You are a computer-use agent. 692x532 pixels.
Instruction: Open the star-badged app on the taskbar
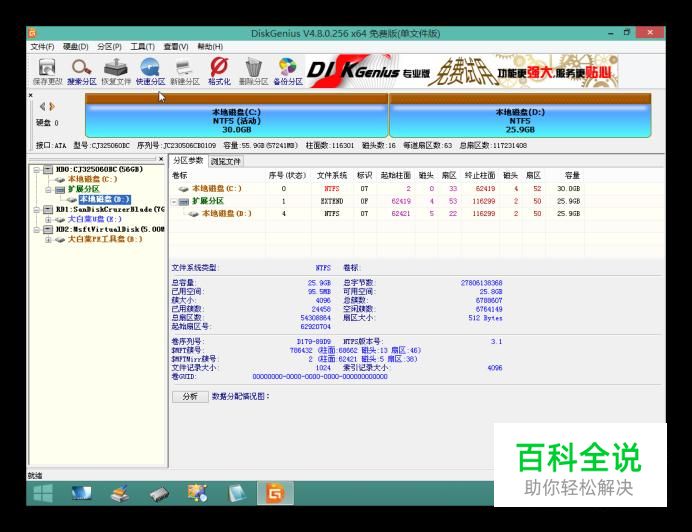coord(197,493)
